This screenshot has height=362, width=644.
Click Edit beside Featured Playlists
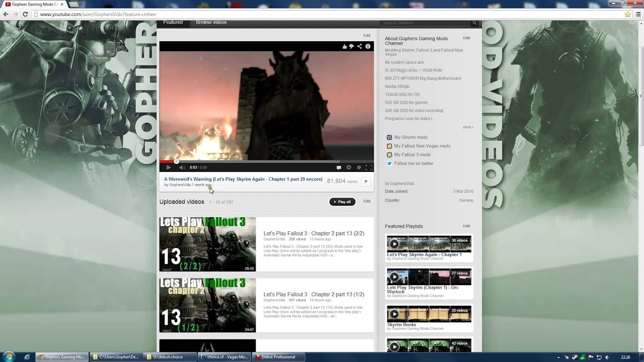(x=466, y=226)
